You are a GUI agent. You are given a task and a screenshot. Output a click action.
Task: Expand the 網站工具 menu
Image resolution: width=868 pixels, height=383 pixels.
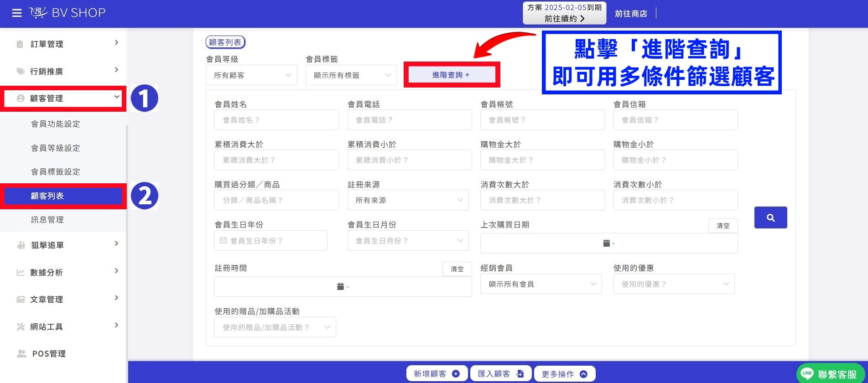116,325
